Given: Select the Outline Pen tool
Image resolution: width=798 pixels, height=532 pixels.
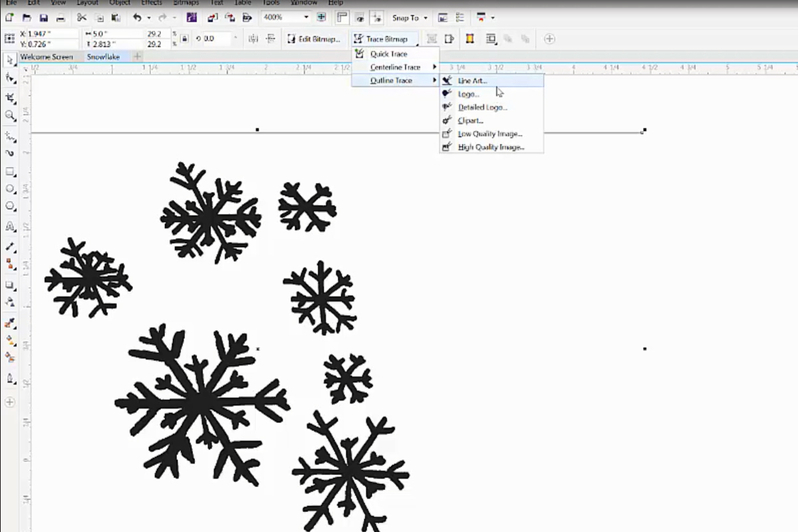Looking at the screenshot, I should pyautogui.click(x=10, y=379).
